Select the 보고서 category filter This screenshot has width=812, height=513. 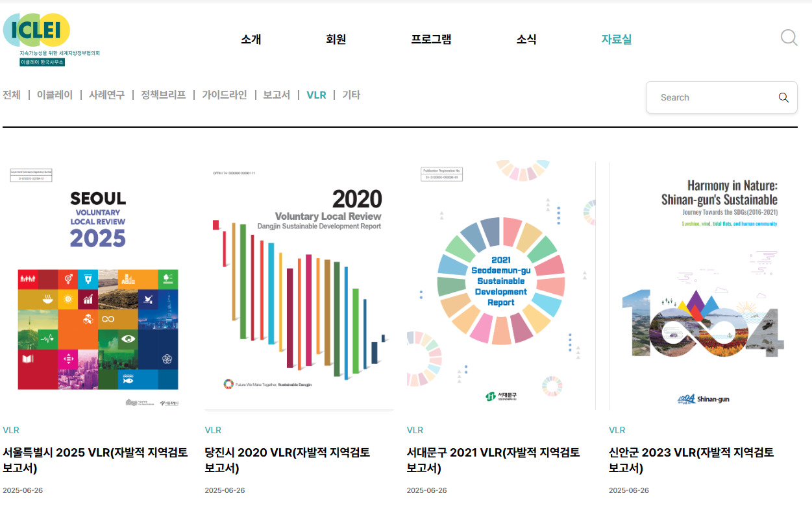277,95
